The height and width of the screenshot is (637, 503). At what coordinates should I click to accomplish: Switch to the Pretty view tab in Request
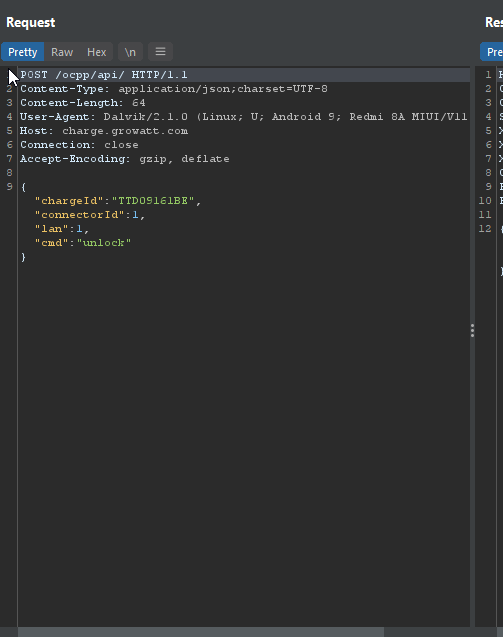[x=22, y=52]
